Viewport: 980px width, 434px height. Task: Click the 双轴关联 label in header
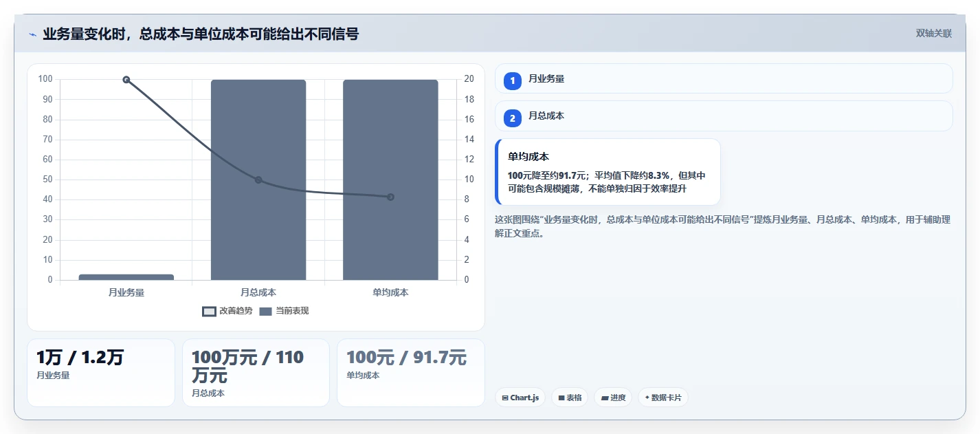[x=933, y=33]
